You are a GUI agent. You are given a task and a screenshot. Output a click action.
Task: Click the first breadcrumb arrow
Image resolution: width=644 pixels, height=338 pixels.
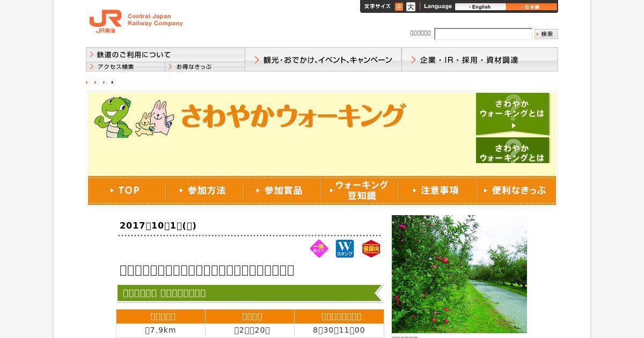point(87,82)
